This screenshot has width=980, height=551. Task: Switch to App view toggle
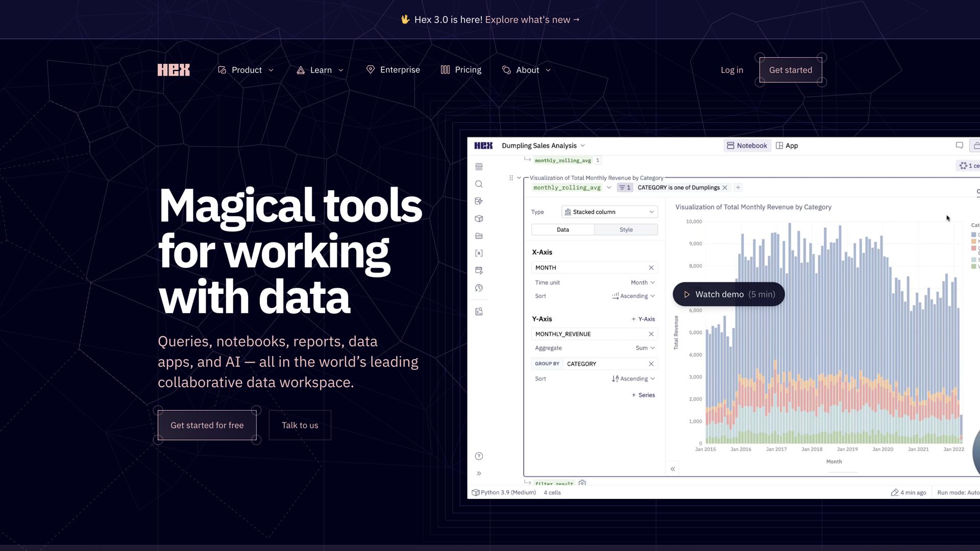[x=787, y=145]
